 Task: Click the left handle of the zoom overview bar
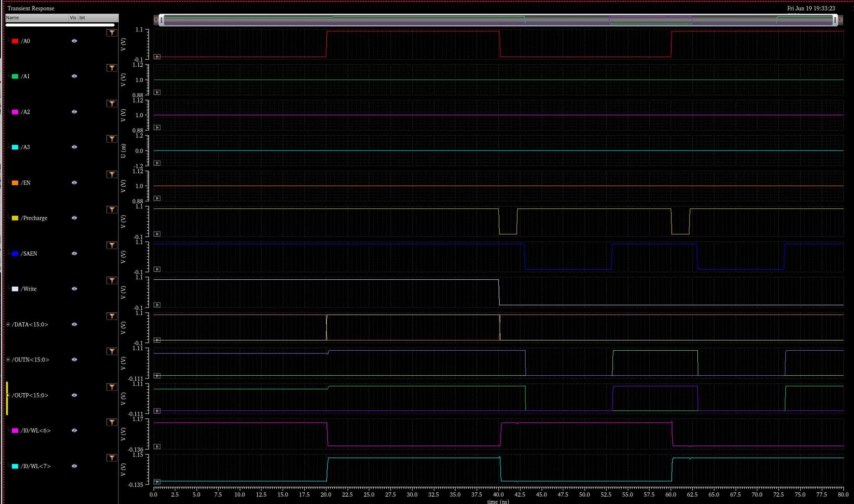161,20
